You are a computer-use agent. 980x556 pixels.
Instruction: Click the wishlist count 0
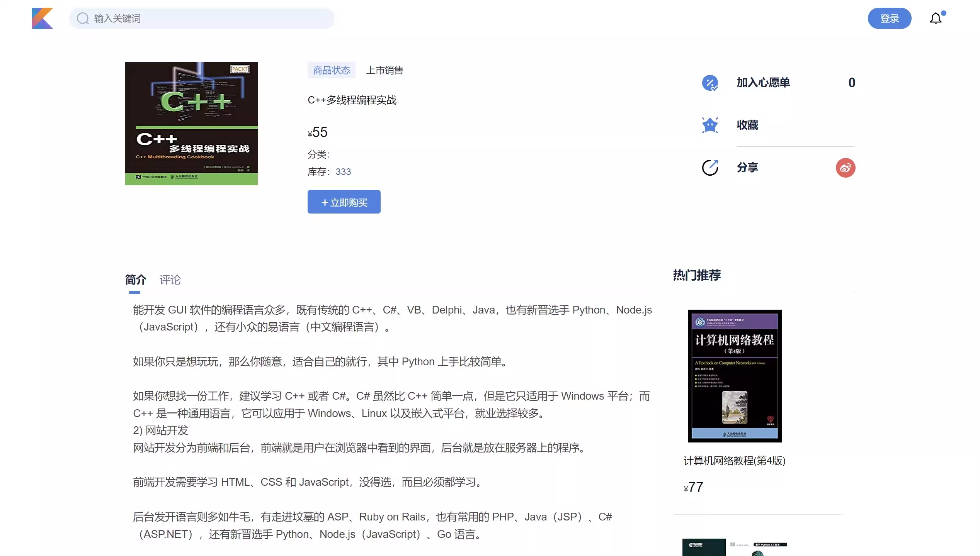click(852, 83)
